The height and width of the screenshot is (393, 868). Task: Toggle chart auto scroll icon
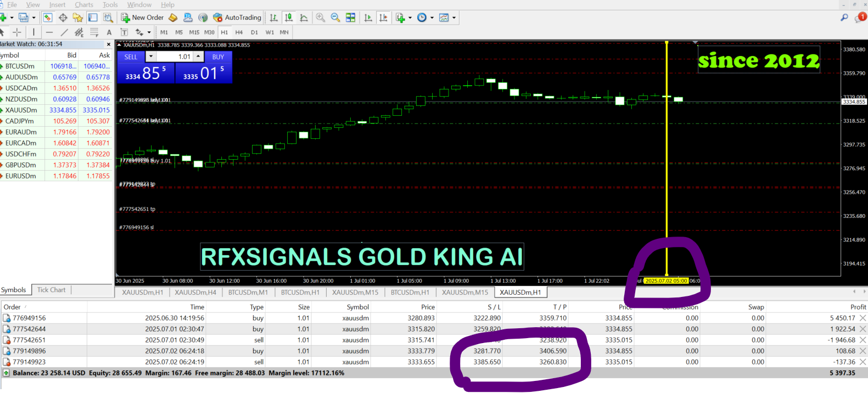click(368, 18)
